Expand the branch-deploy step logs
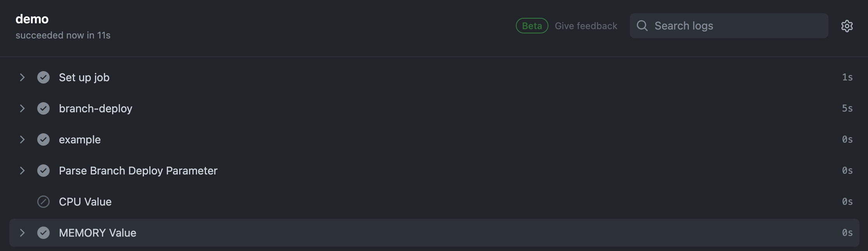Screen dimensions: 868x251 tap(22, 108)
